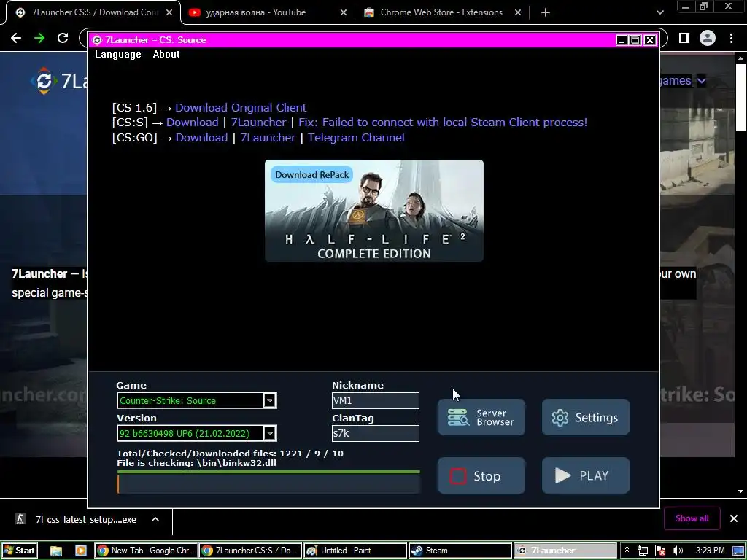Click Show all downloads
This screenshot has width=747, height=560.
point(692,518)
